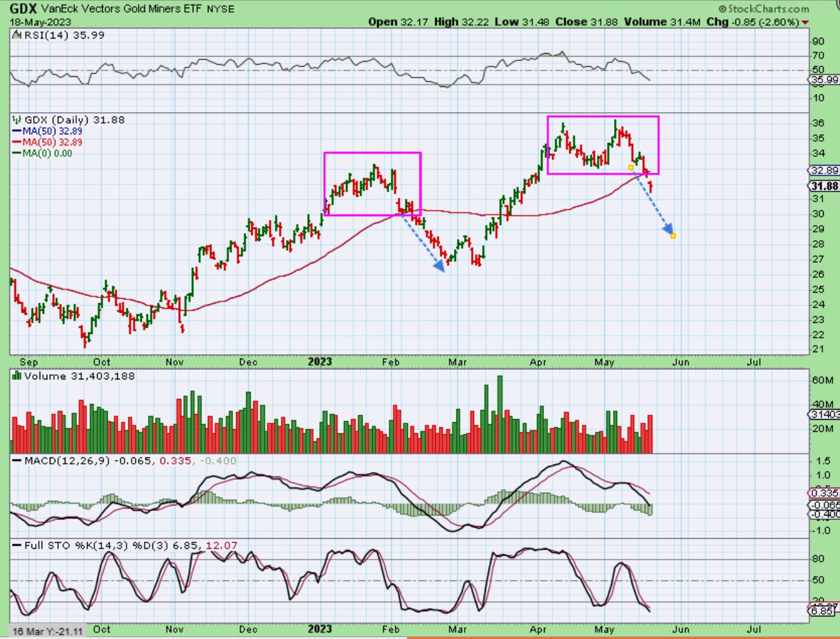Click the 10 label on the RSI axis

coord(818,98)
